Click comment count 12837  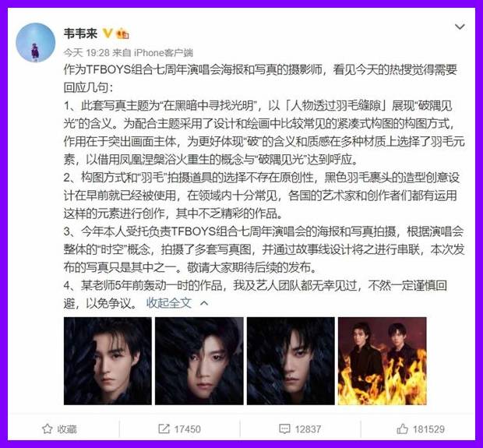tap(308, 429)
